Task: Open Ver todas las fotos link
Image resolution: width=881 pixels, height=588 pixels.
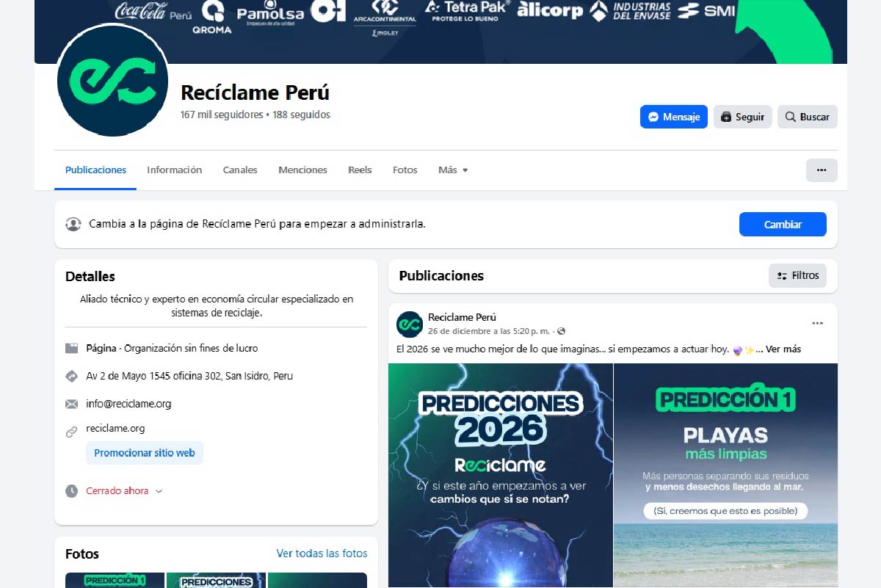Action: (x=322, y=553)
